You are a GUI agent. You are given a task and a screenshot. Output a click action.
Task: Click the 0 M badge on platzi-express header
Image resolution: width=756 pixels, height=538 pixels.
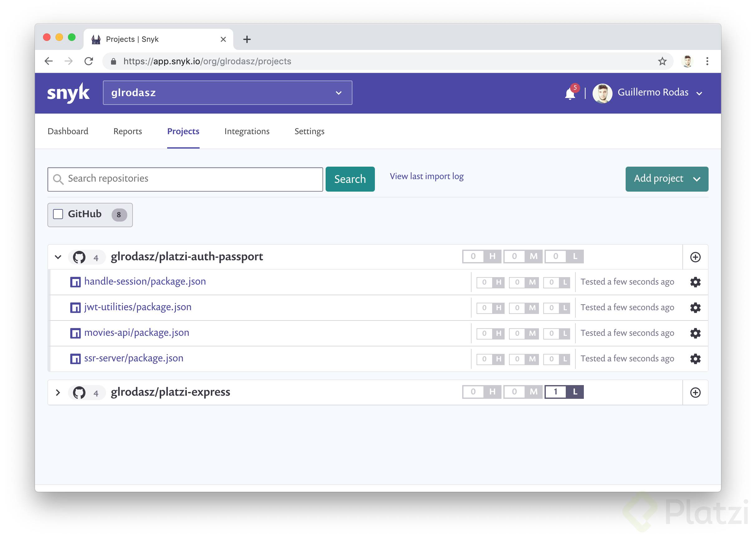(523, 392)
